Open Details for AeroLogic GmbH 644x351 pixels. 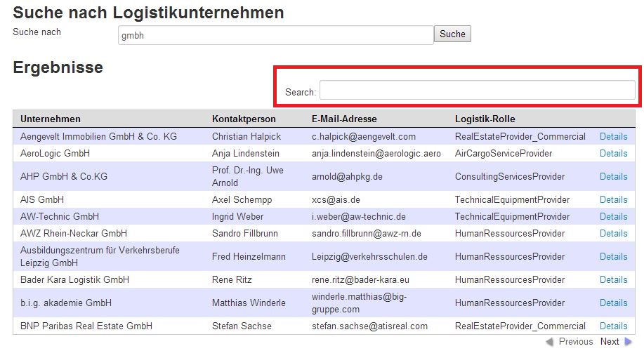click(614, 154)
